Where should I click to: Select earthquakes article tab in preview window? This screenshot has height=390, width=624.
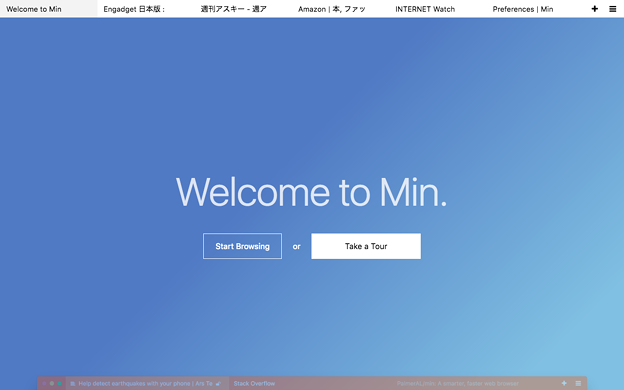tap(146, 383)
